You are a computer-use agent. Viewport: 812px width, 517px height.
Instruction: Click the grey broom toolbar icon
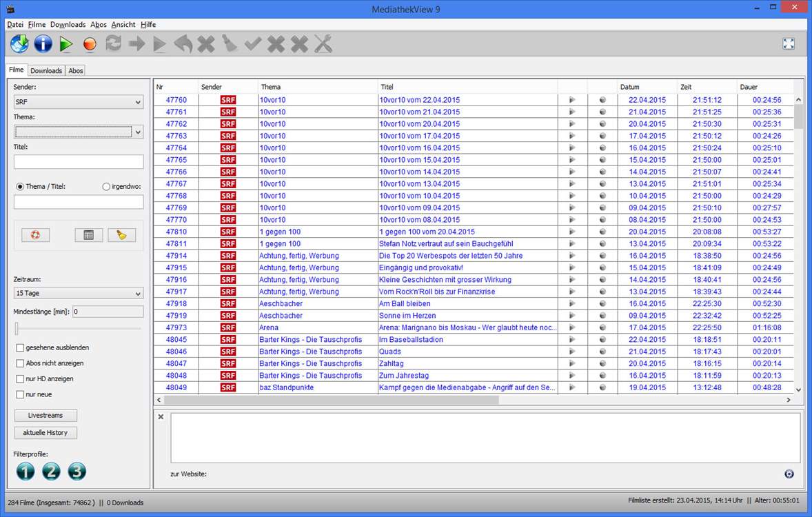click(230, 44)
